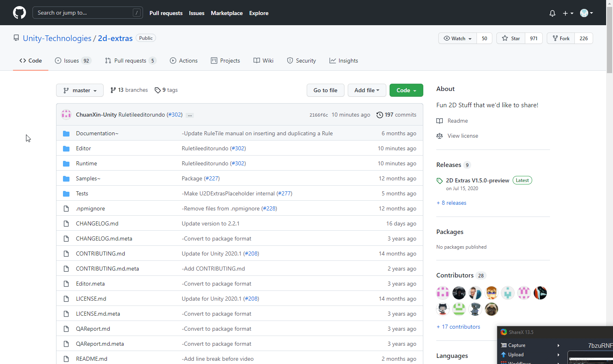613x364 pixels.
Task: Click the GitHub Octocat logo
Action: [19, 13]
